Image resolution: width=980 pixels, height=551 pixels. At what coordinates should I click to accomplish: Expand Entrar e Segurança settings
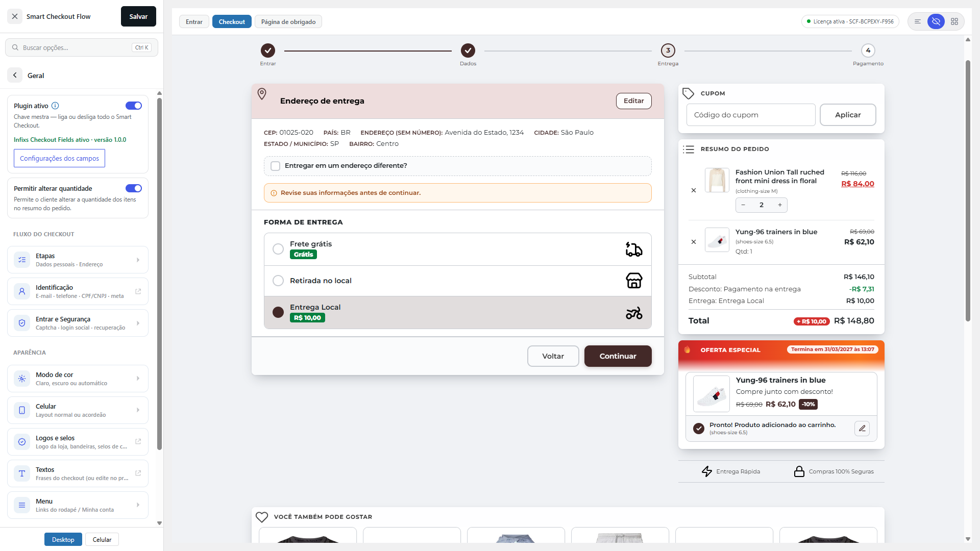click(78, 323)
